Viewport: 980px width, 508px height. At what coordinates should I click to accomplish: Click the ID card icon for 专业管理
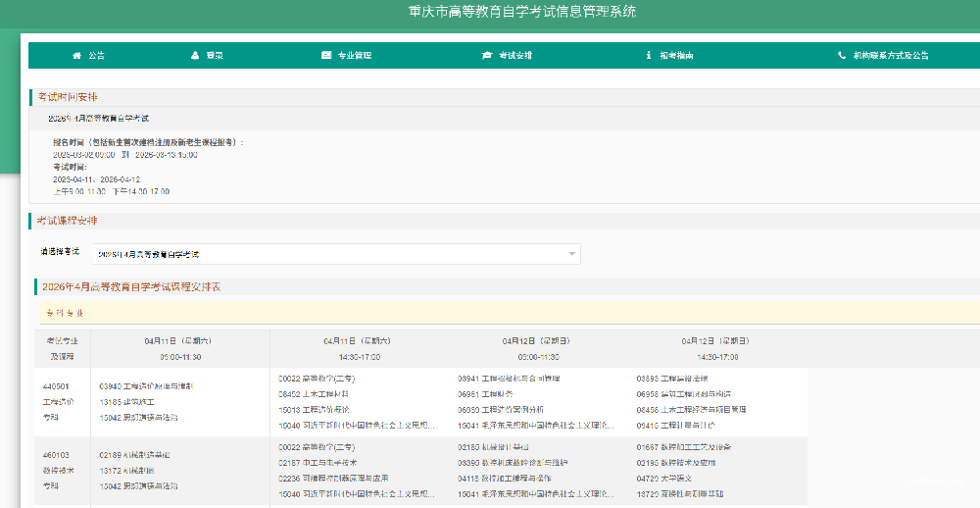point(326,56)
